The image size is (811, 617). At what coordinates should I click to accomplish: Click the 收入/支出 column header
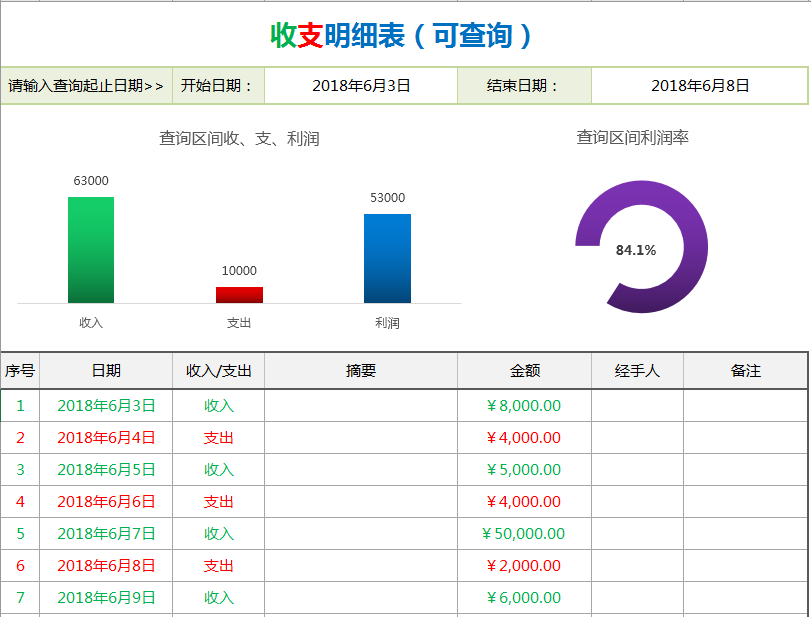pyautogui.click(x=218, y=371)
